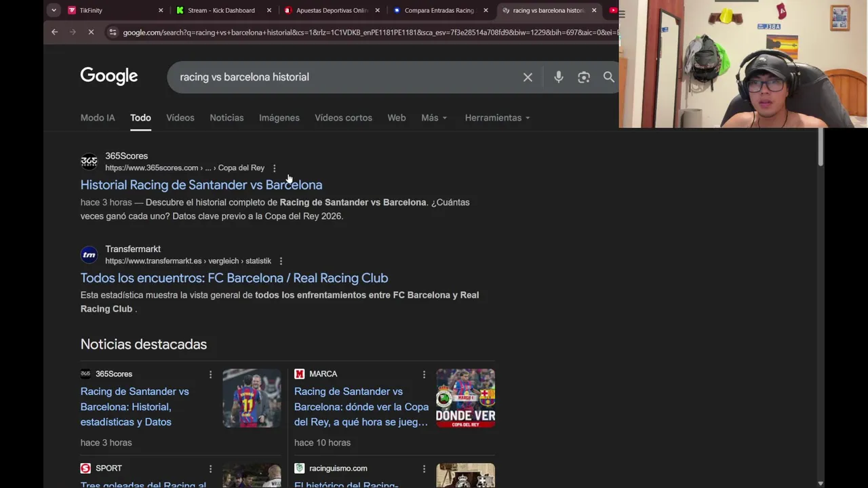This screenshot has width=868, height=488.
Task: Click MARCA source label on news card
Action: (323, 374)
